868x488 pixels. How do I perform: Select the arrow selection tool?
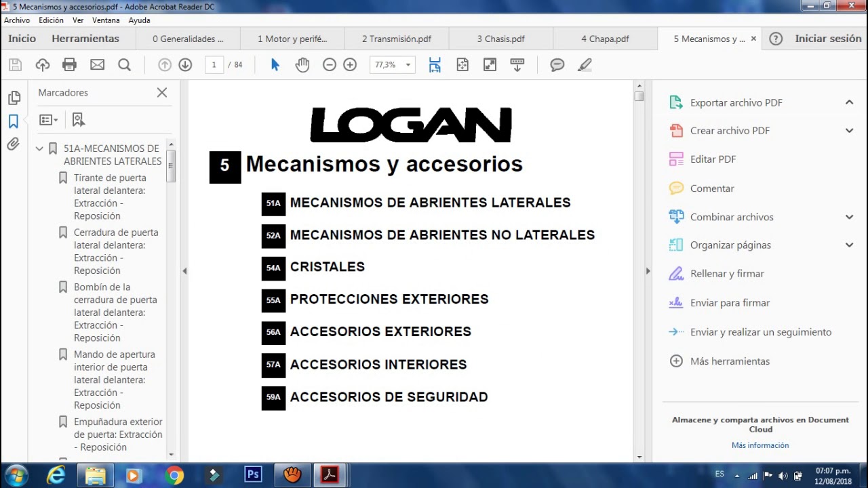275,65
